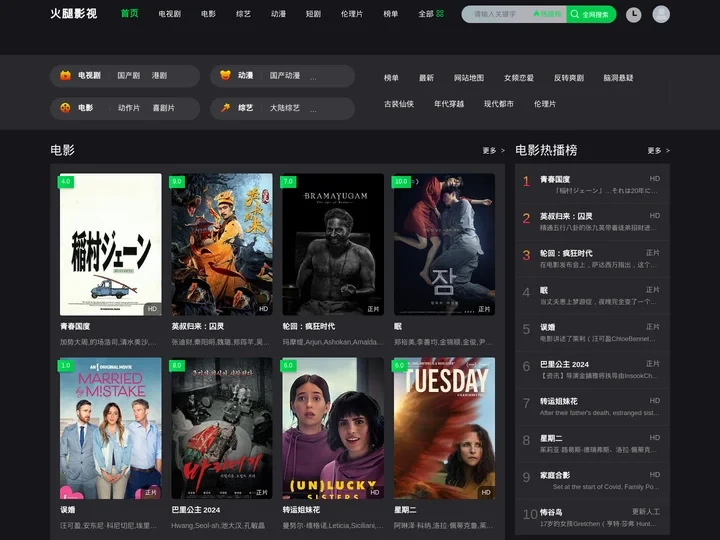The height and width of the screenshot is (540, 720).
Task: Open the 国产剧 category link
Action: [x=129, y=75]
